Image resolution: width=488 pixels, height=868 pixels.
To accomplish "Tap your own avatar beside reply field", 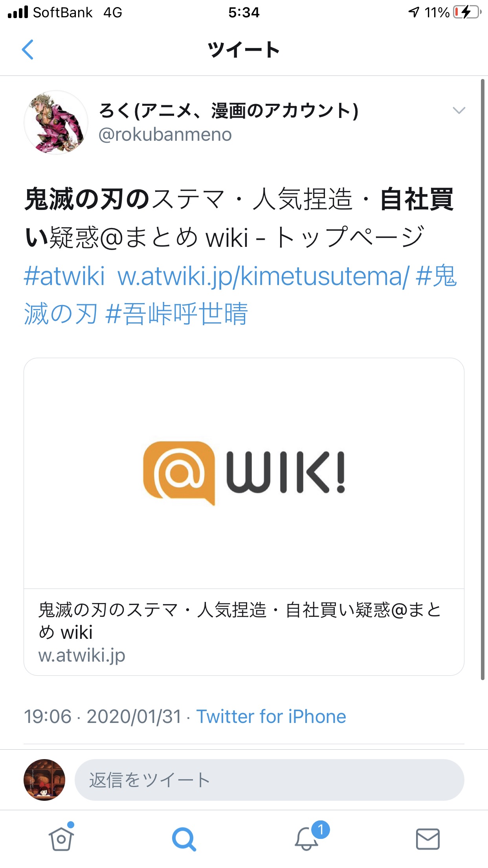I will [44, 780].
